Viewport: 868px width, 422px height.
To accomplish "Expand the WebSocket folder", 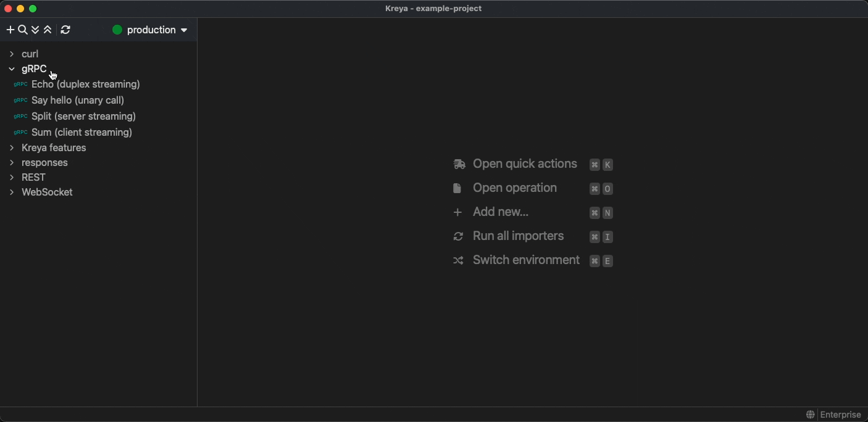I will (x=12, y=192).
